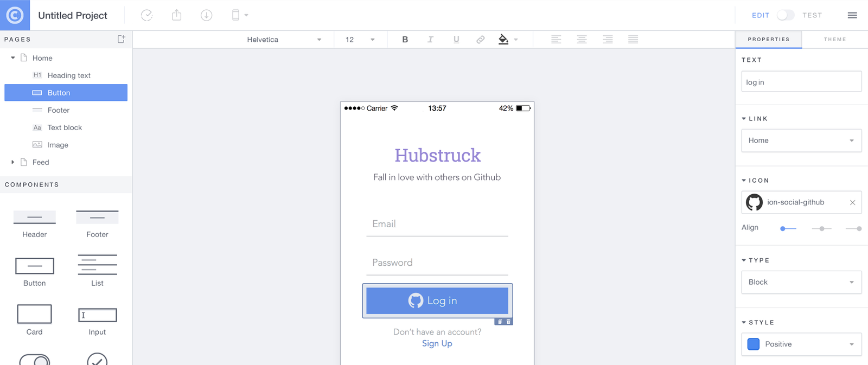The height and width of the screenshot is (365, 868).
Task: Click the Password field in the preview
Action: pyautogui.click(x=437, y=262)
